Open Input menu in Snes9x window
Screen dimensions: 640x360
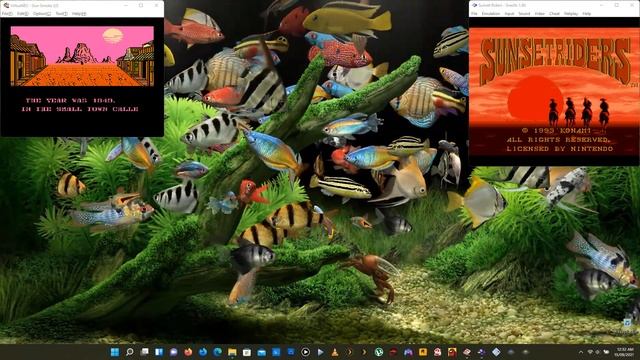pyautogui.click(x=509, y=13)
